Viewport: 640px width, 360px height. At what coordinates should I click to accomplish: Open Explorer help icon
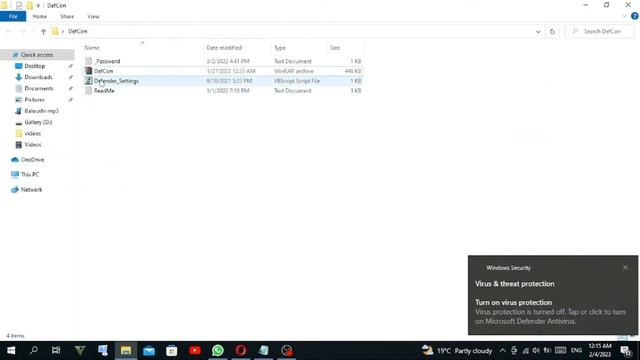pos(635,16)
